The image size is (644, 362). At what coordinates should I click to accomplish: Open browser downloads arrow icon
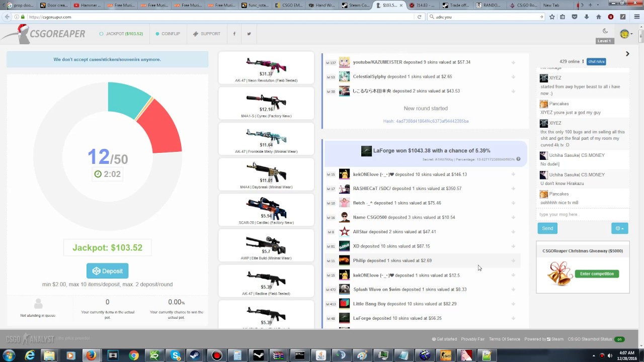coord(586,17)
